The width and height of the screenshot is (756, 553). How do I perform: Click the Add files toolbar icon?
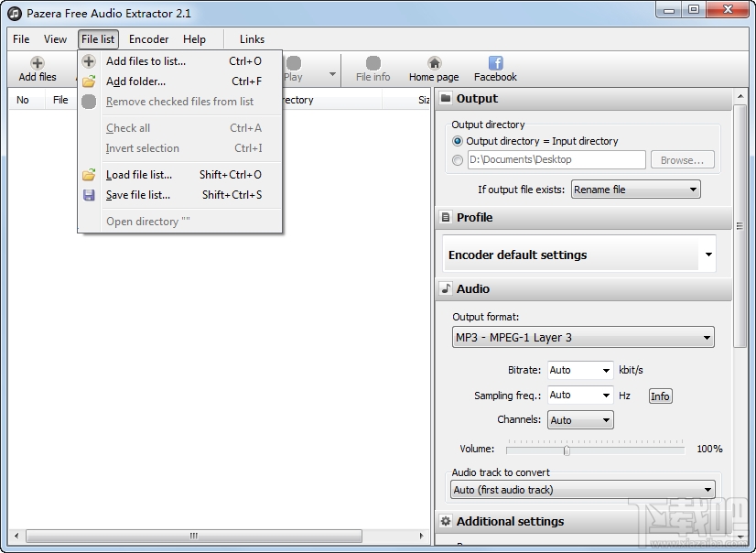pyautogui.click(x=38, y=64)
